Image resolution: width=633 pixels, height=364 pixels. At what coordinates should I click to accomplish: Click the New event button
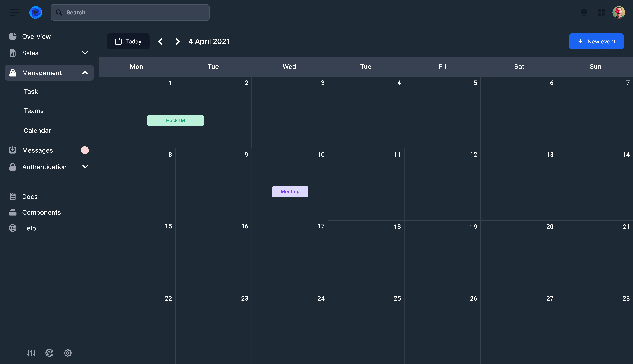[x=596, y=41]
